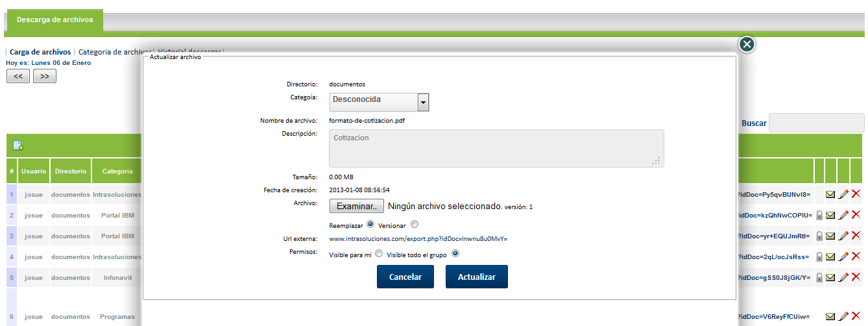Click the idDoc=kzQhNwCOPIU= link
This screenshot has width=868, height=326.
tap(774, 215)
